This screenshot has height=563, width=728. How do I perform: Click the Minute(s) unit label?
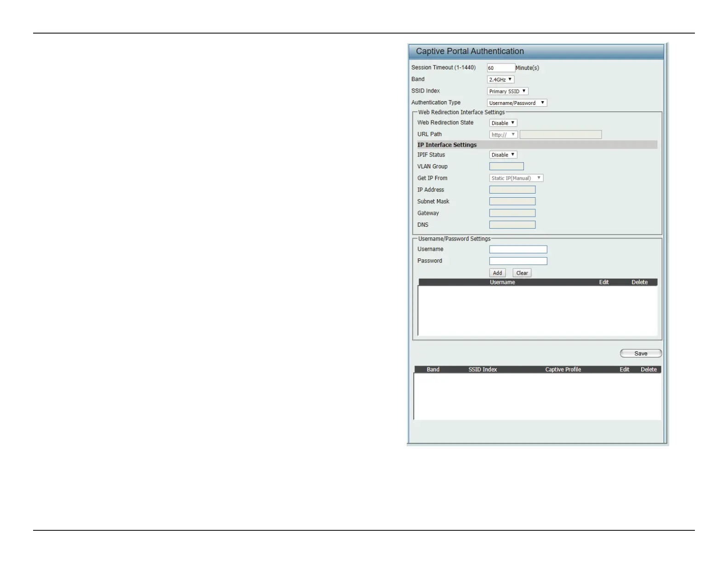pyautogui.click(x=527, y=68)
